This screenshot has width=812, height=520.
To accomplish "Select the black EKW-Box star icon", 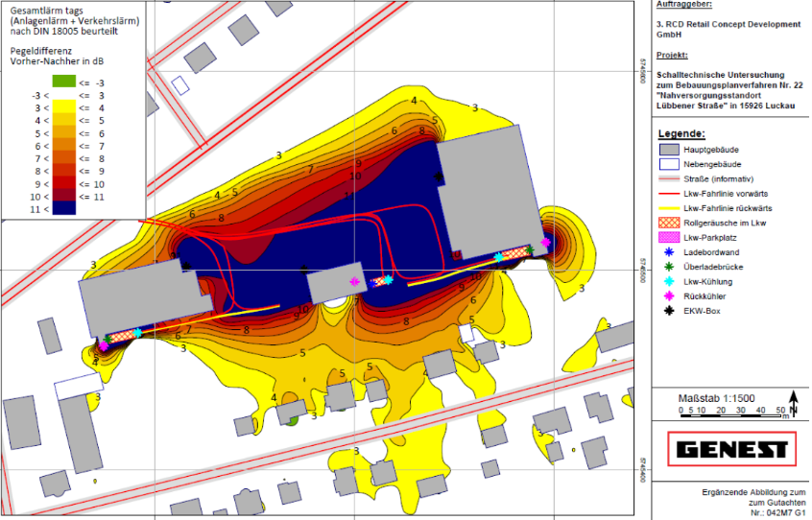I will [x=666, y=312].
